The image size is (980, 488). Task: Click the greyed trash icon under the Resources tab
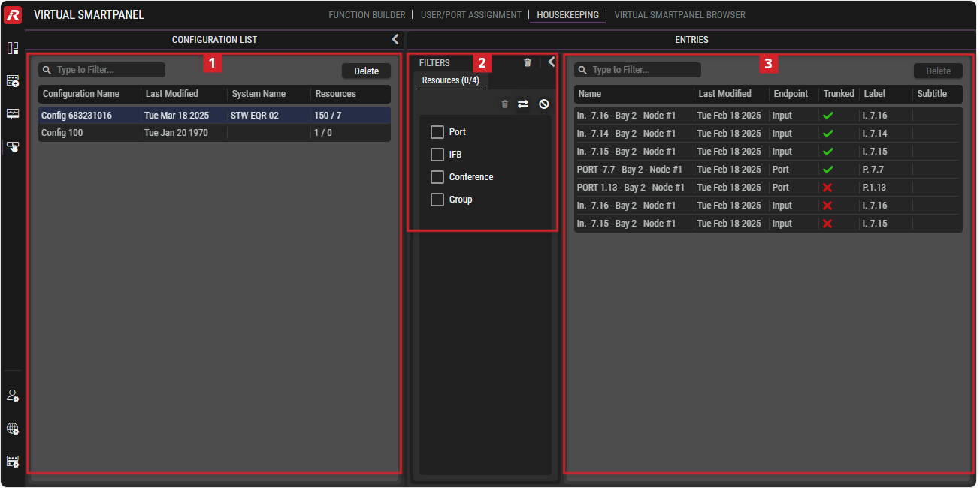coord(505,104)
